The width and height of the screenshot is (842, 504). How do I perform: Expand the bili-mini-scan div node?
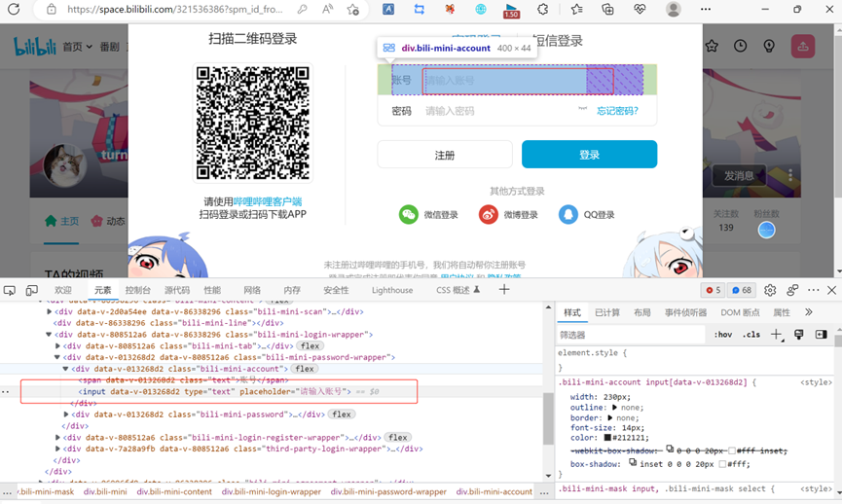pyautogui.click(x=49, y=312)
